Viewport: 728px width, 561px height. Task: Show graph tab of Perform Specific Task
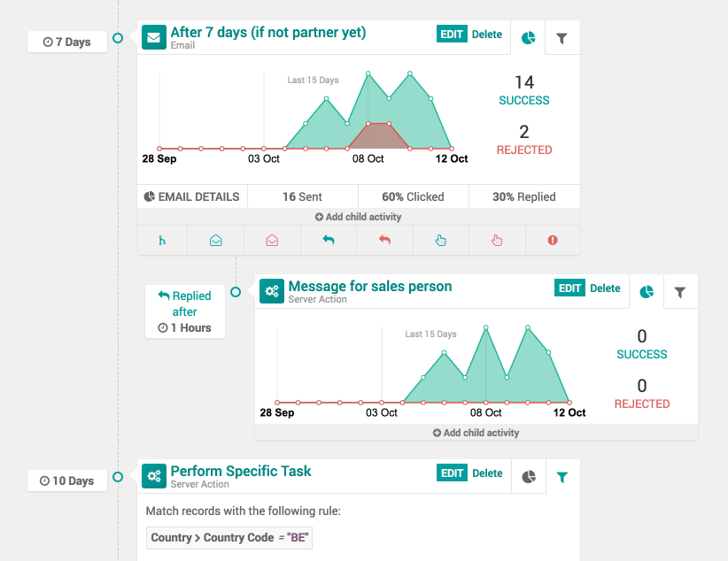(x=529, y=477)
